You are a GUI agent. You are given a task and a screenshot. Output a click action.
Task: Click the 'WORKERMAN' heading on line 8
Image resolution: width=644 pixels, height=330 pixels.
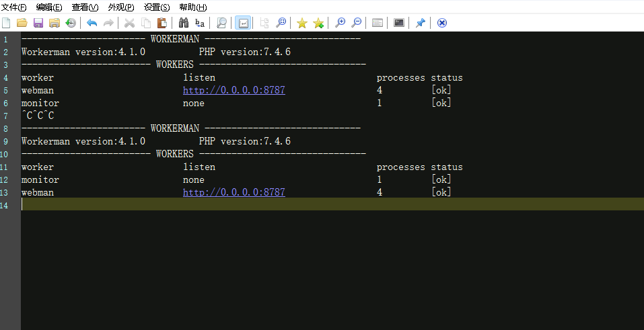174,128
